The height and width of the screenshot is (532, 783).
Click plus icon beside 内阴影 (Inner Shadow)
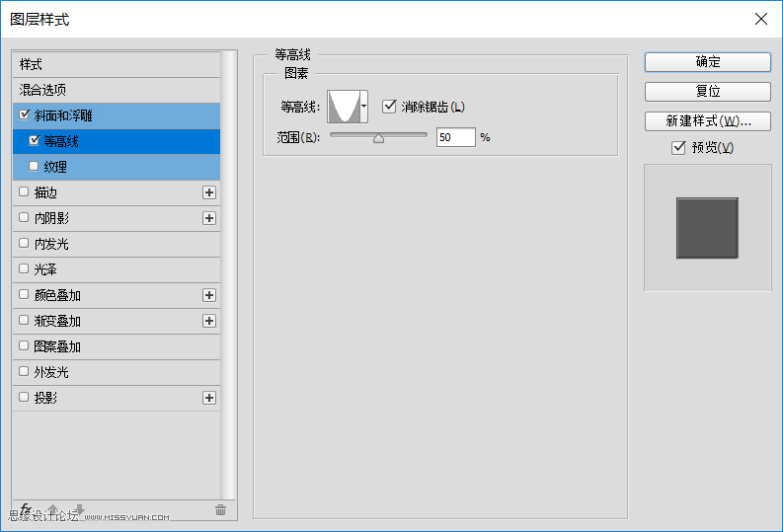coord(208,218)
